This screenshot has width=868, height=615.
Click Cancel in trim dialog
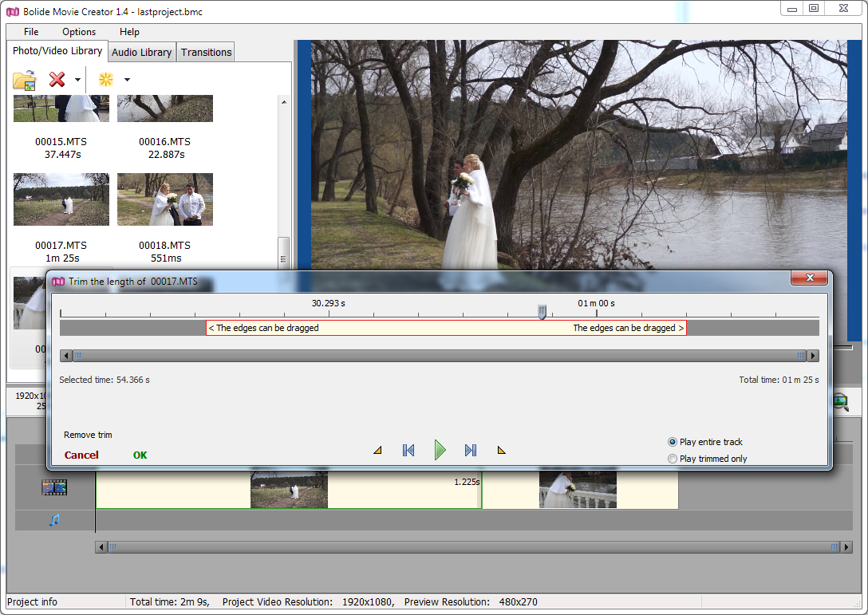click(81, 455)
